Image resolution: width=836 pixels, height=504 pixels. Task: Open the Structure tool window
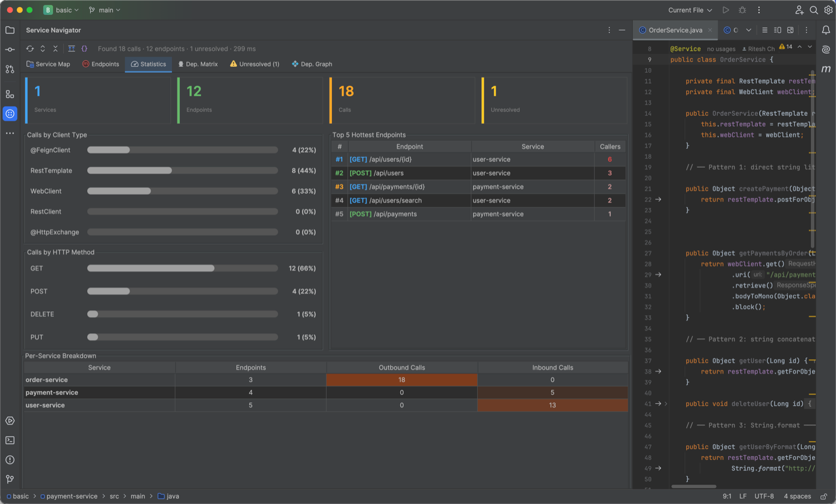[x=10, y=94]
